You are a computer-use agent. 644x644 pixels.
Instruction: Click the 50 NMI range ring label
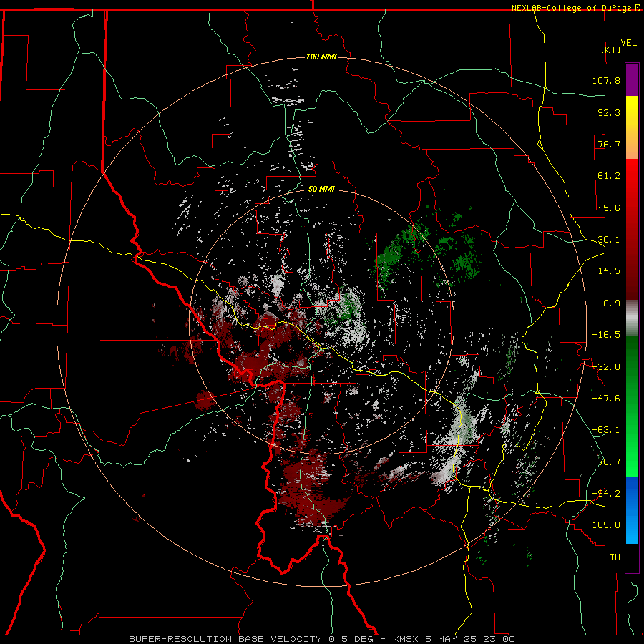(x=321, y=189)
